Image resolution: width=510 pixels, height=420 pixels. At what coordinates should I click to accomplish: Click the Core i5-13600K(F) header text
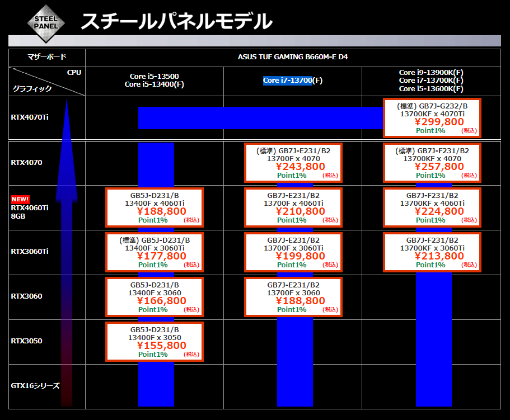(431, 89)
